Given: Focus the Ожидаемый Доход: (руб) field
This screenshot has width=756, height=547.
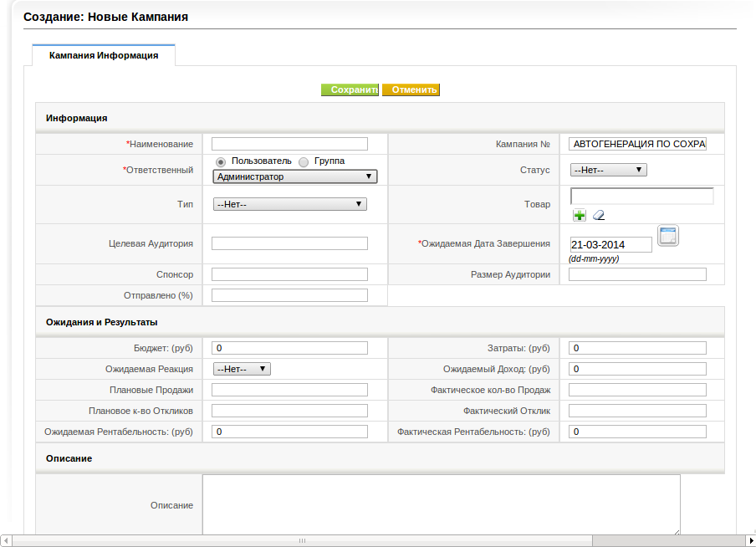Looking at the screenshot, I should (x=637, y=369).
